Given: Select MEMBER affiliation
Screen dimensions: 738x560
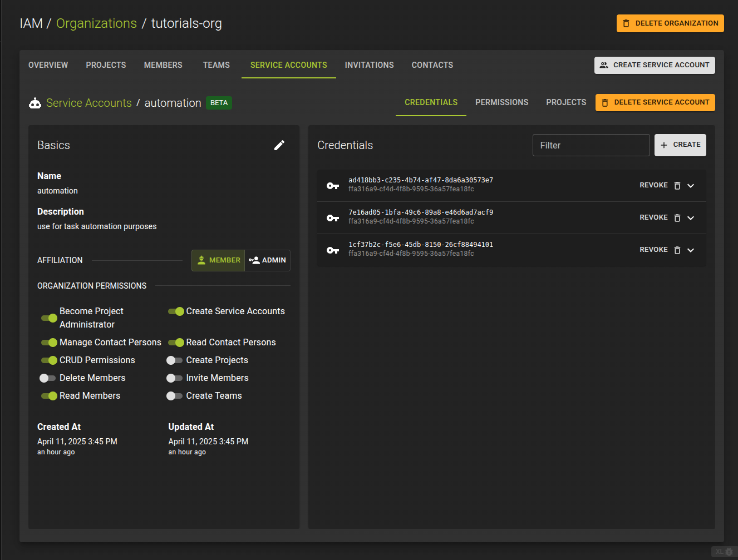Looking at the screenshot, I should pyautogui.click(x=218, y=260).
